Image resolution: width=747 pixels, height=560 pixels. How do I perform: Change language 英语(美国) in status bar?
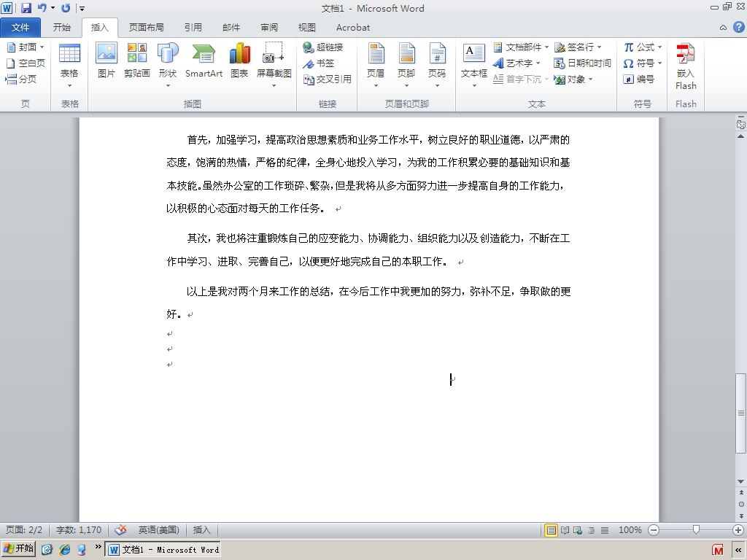158,529
